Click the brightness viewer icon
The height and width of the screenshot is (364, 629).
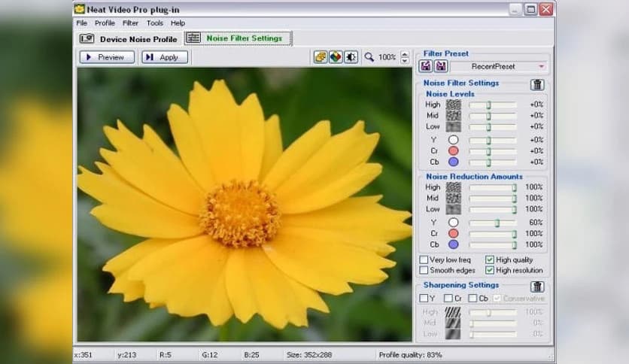351,57
